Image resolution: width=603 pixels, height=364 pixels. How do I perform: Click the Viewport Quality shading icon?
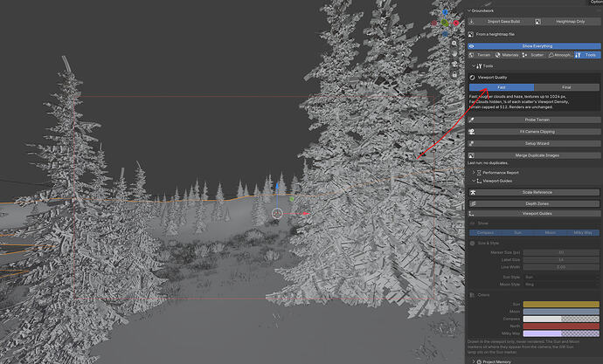[472, 77]
